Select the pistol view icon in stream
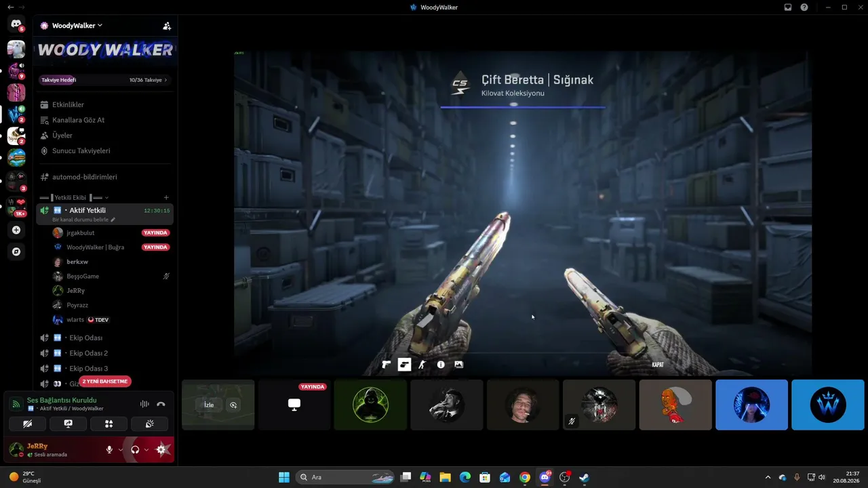The height and width of the screenshot is (488, 868). [387, 365]
